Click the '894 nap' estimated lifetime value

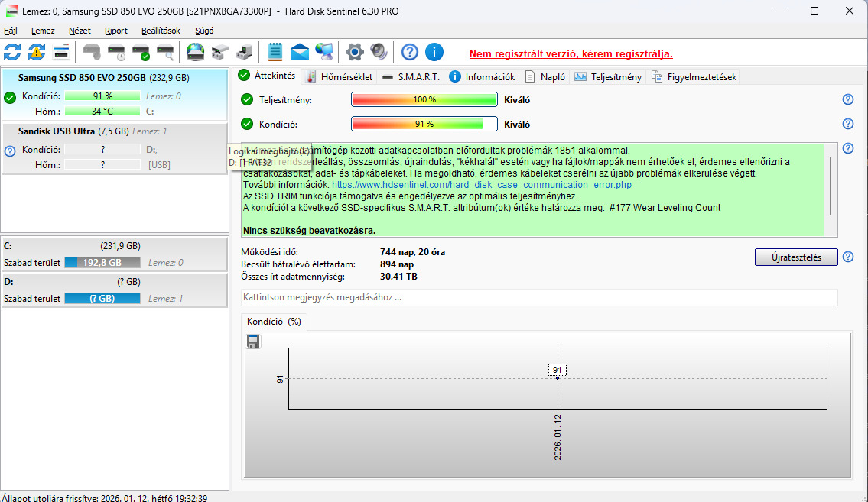click(397, 264)
